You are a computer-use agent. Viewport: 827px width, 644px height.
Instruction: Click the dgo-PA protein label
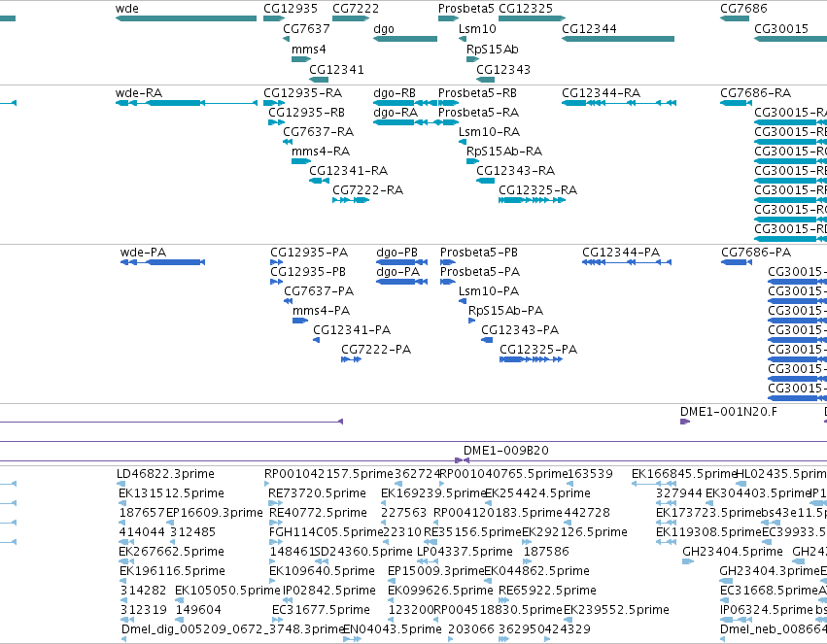pyautogui.click(x=398, y=272)
